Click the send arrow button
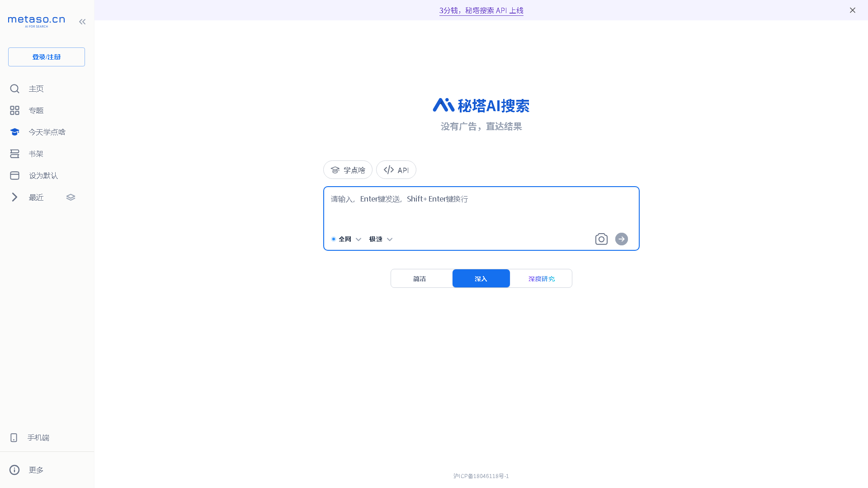The height and width of the screenshot is (488, 868). click(x=622, y=239)
